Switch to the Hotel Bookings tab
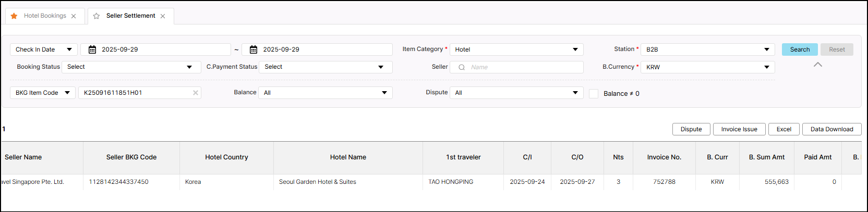This screenshot has width=868, height=212. click(x=45, y=16)
